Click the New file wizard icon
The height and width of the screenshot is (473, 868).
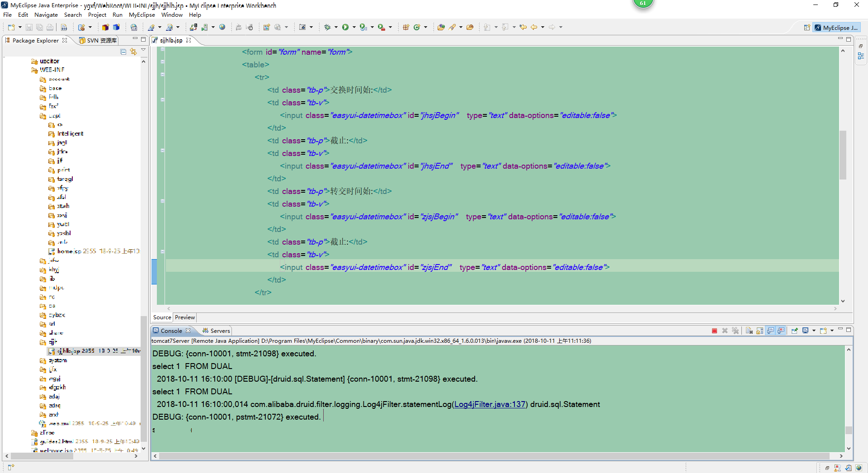tap(11, 27)
